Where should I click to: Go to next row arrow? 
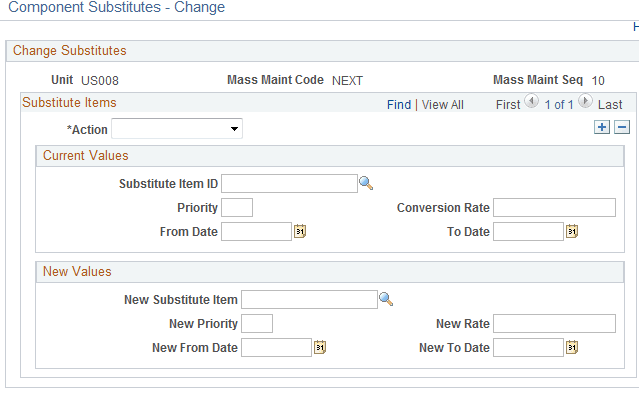click(x=585, y=101)
